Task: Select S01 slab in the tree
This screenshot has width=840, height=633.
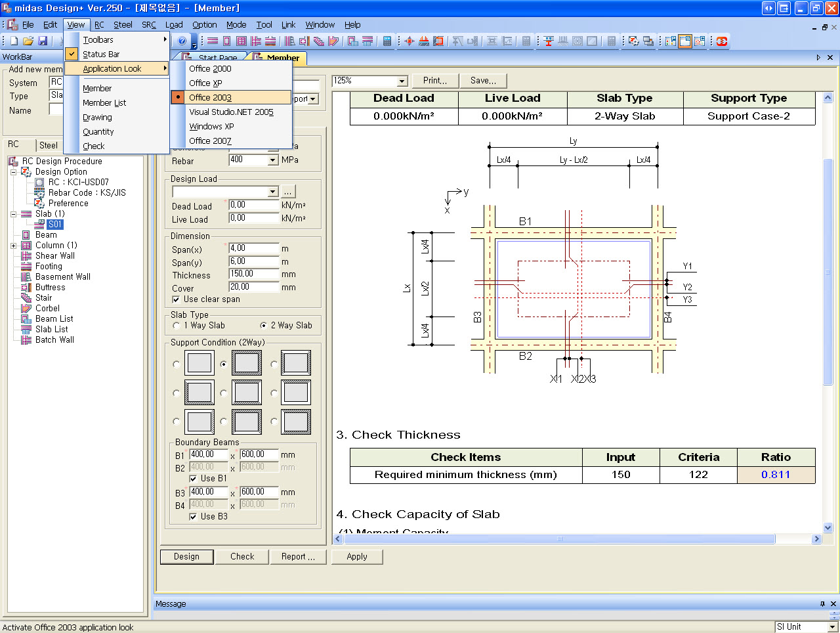Action: [x=55, y=225]
